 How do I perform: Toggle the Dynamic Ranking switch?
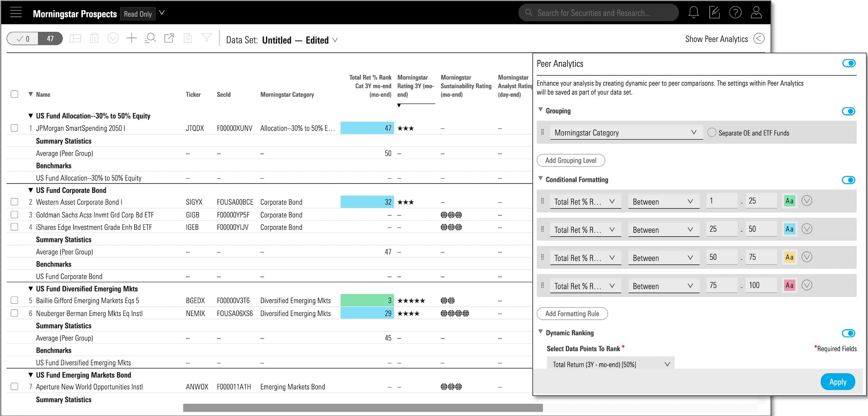tap(849, 334)
